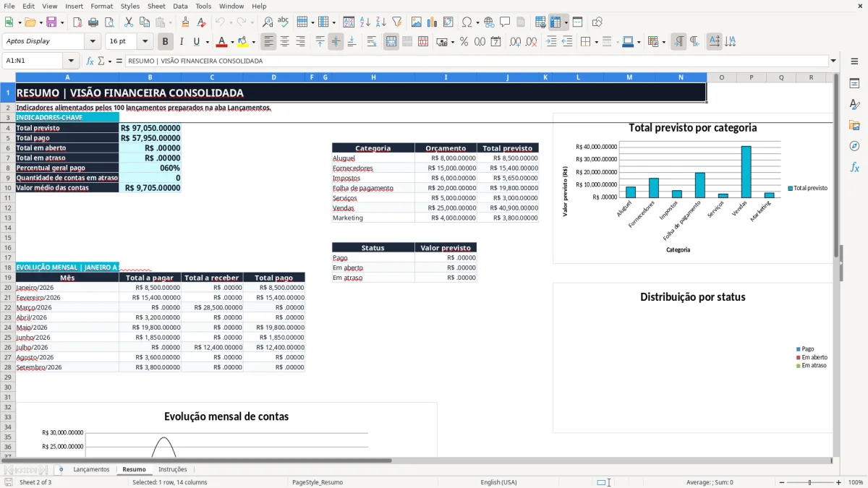The height and width of the screenshot is (488, 868).
Task: Apply red font color swatch
Action: 222,42
